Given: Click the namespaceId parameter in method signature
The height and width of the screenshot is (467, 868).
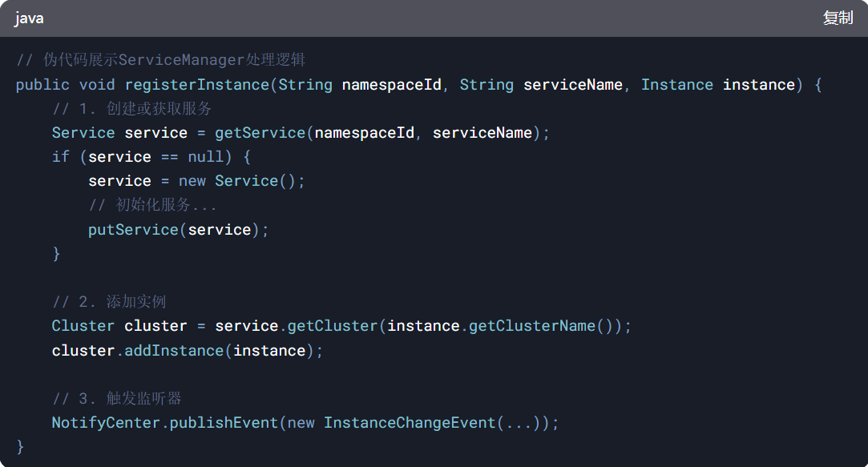Looking at the screenshot, I should [x=391, y=85].
